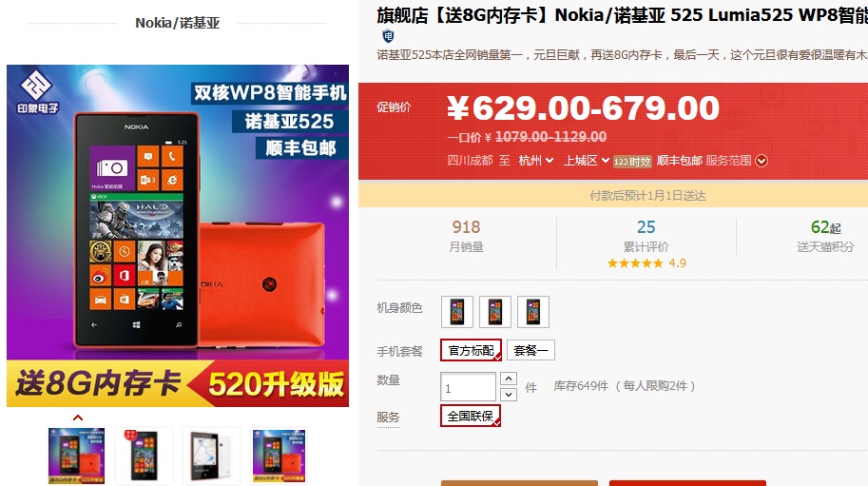Toggle the 全国联保 service option
Screen dimensions: 868x486
(471, 416)
